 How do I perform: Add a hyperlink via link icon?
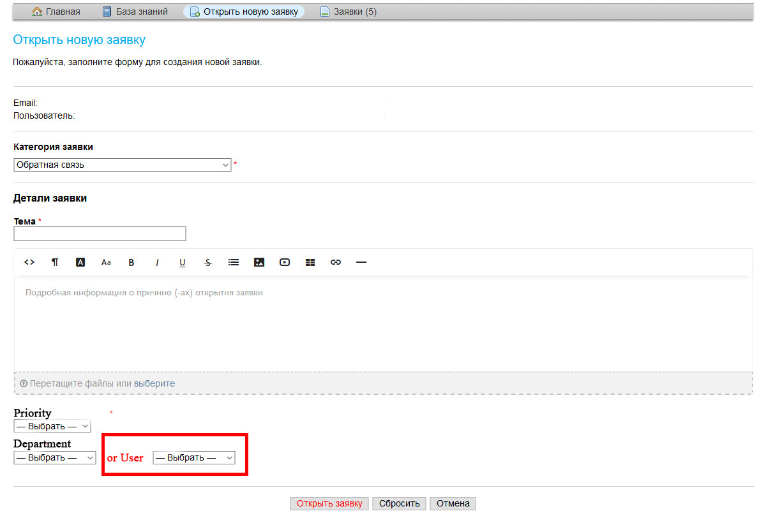pos(336,262)
